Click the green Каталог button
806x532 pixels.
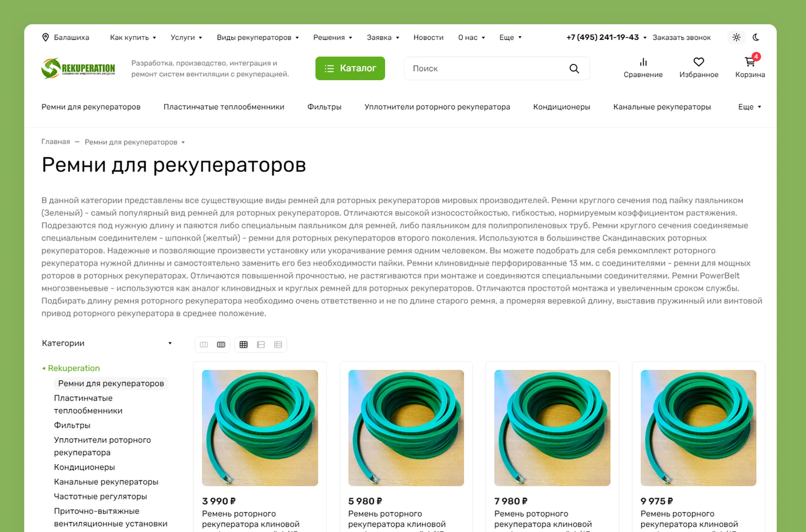click(x=350, y=68)
